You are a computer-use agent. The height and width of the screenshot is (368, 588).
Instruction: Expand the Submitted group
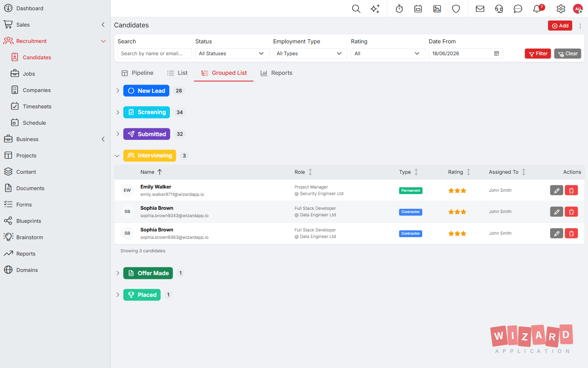118,134
